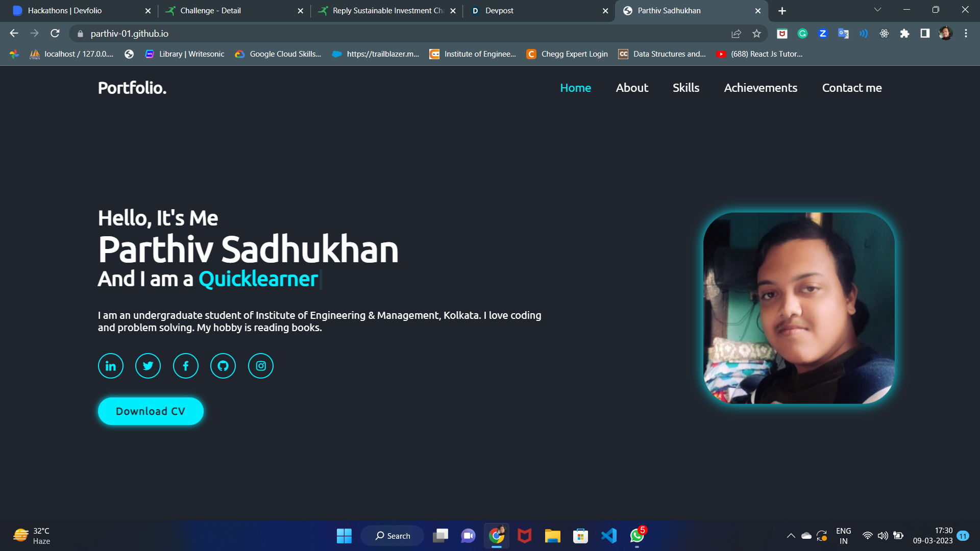This screenshot has height=551, width=980.
Task: Click the Grammarly extension icon
Action: [802, 34]
